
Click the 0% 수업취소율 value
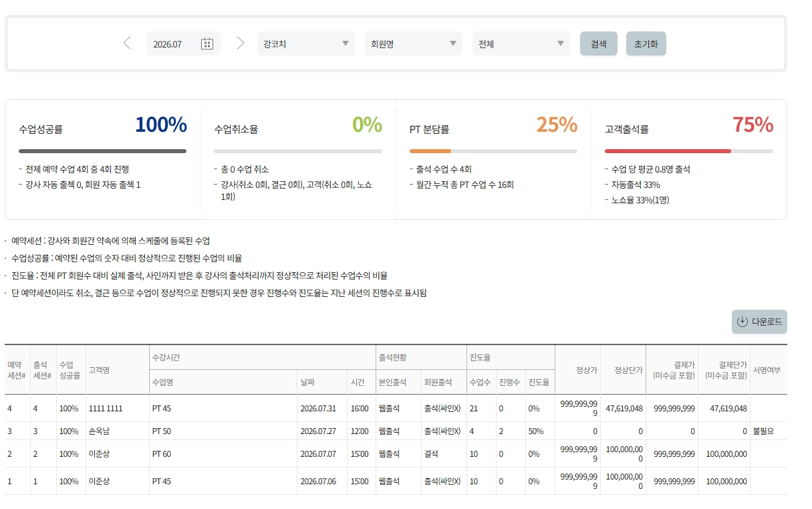click(367, 125)
